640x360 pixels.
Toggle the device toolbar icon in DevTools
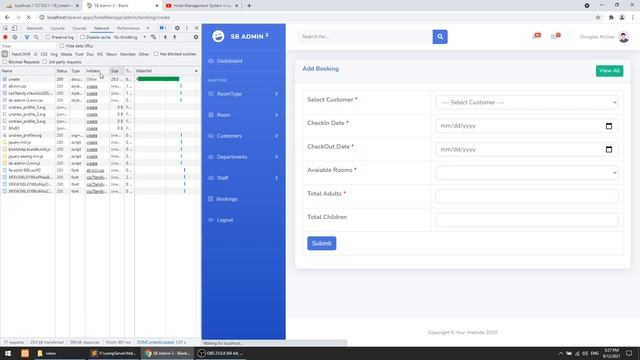tap(14, 28)
